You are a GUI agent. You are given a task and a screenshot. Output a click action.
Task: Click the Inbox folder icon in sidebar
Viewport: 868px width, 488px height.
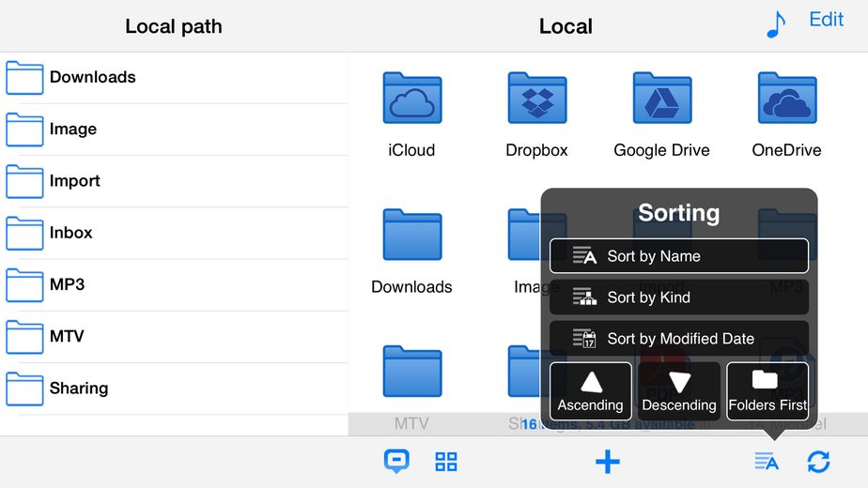point(24,233)
